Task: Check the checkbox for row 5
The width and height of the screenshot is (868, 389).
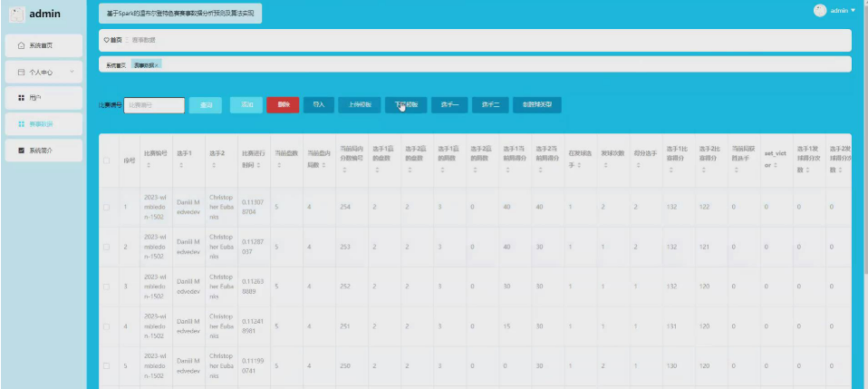Action: click(106, 366)
